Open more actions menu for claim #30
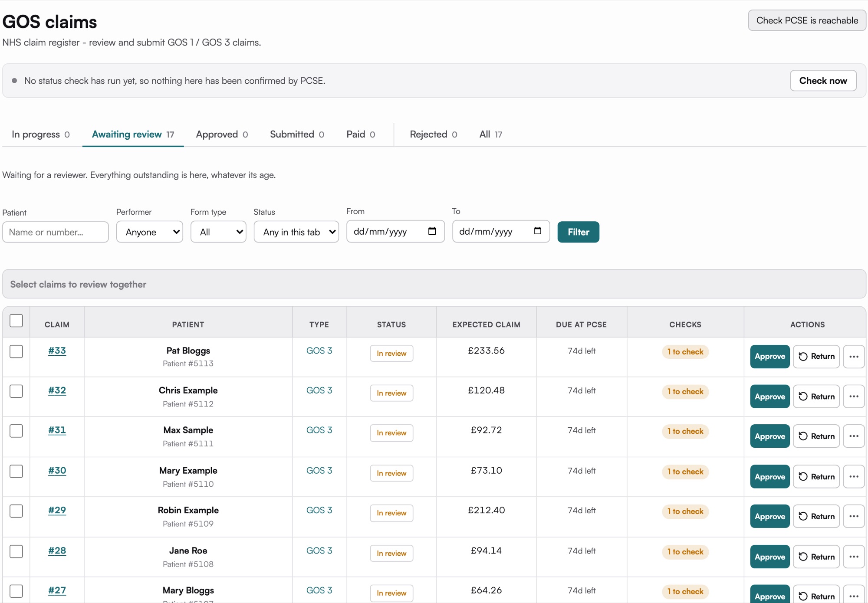Image resolution: width=868 pixels, height=603 pixels. tap(854, 477)
